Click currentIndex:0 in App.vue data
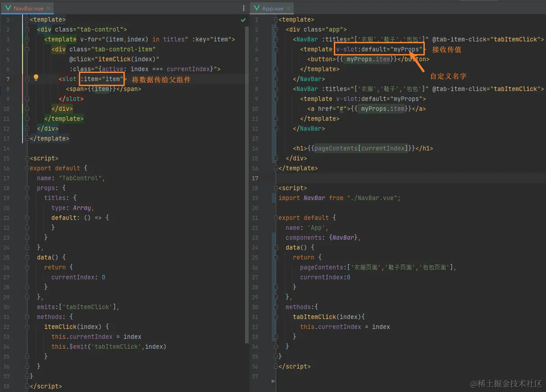This screenshot has width=546, height=392. [325, 278]
